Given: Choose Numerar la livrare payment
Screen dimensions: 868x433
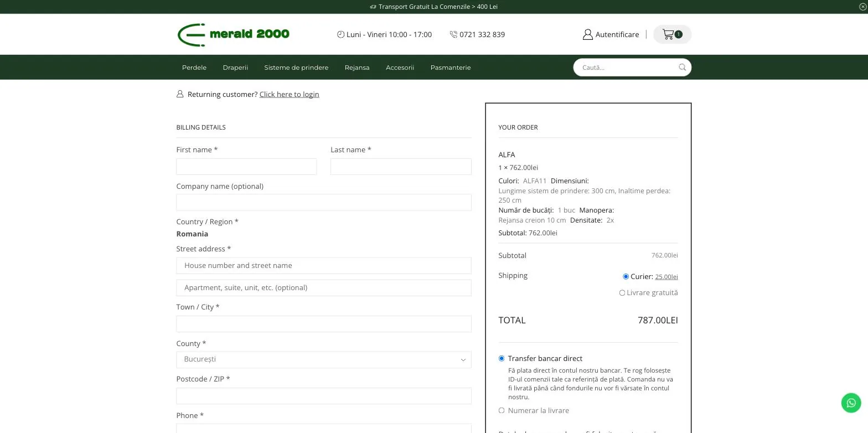Looking at the screenshot, I should click(502, 410).
